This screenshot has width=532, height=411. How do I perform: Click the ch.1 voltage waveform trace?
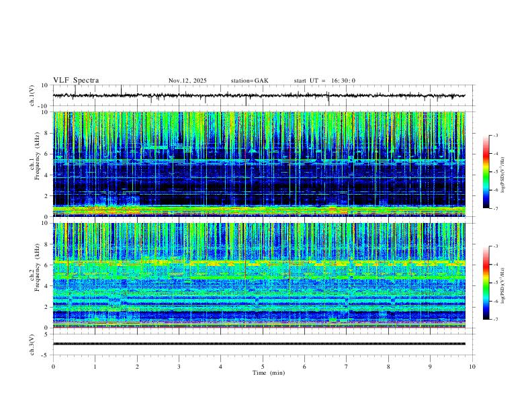tap(259, 95)
